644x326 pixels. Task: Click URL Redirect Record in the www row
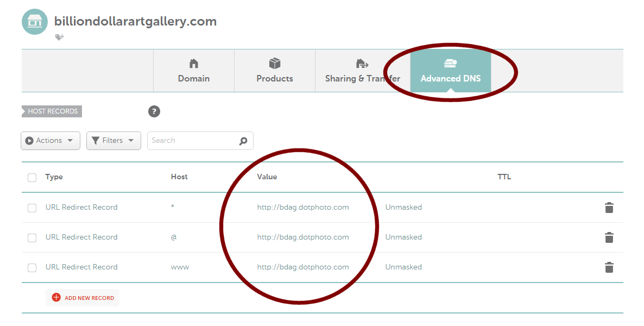pos(81,267)
